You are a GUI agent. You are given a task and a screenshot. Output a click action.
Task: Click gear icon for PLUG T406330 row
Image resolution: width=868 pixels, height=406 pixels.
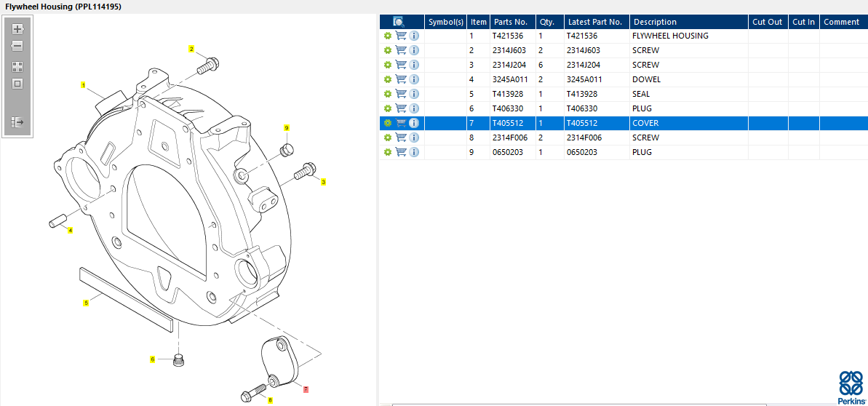(x=388, y=108)
